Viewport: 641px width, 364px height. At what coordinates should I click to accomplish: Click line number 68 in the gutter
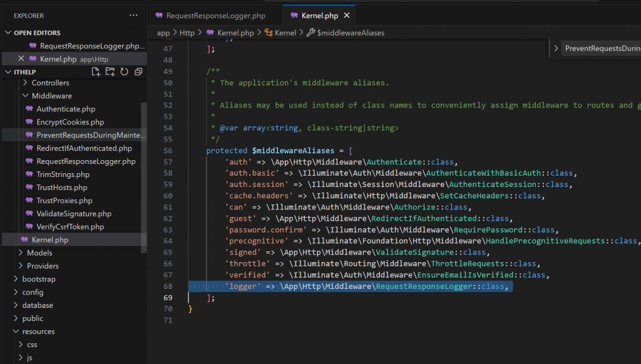tap(168, 286)
